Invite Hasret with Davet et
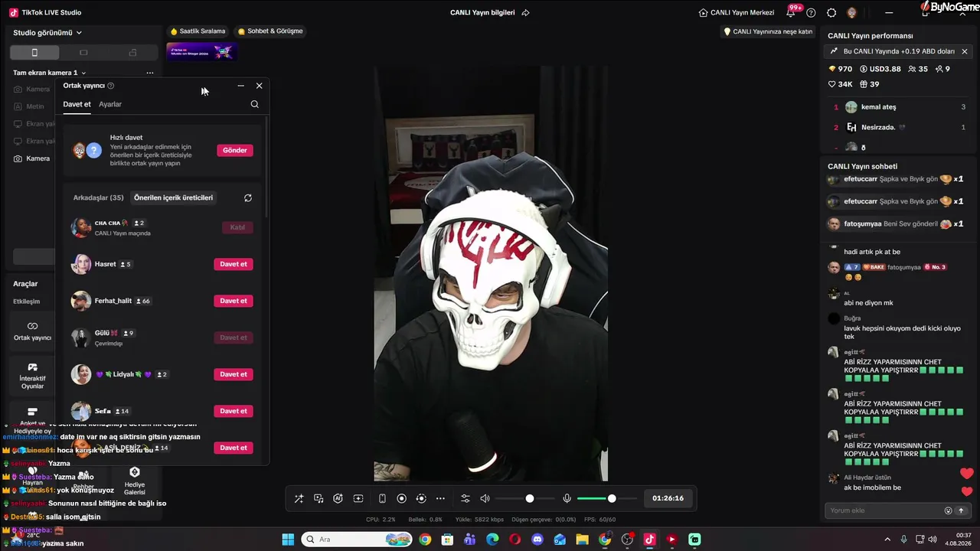This screenshot has height=551, width=980. pos(234,264)
